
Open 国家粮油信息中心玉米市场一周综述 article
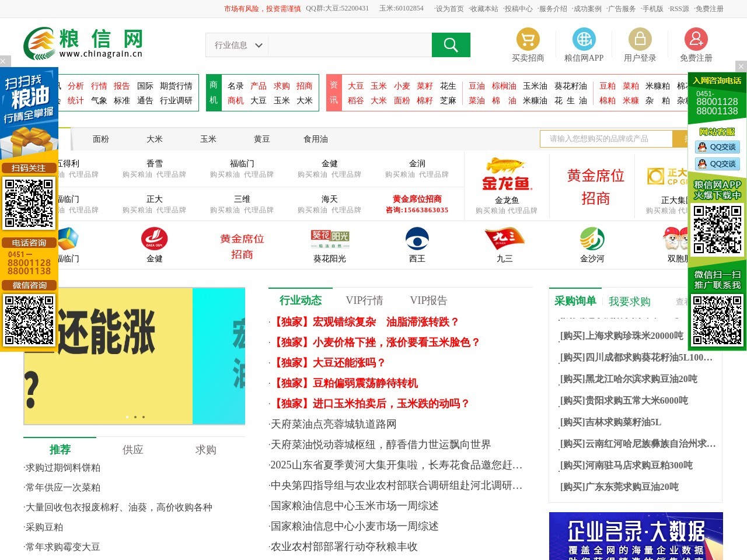[354, 505]
